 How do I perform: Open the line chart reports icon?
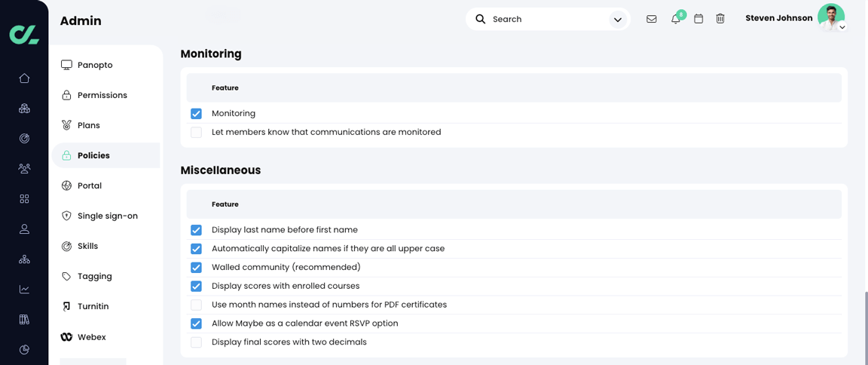24,289
